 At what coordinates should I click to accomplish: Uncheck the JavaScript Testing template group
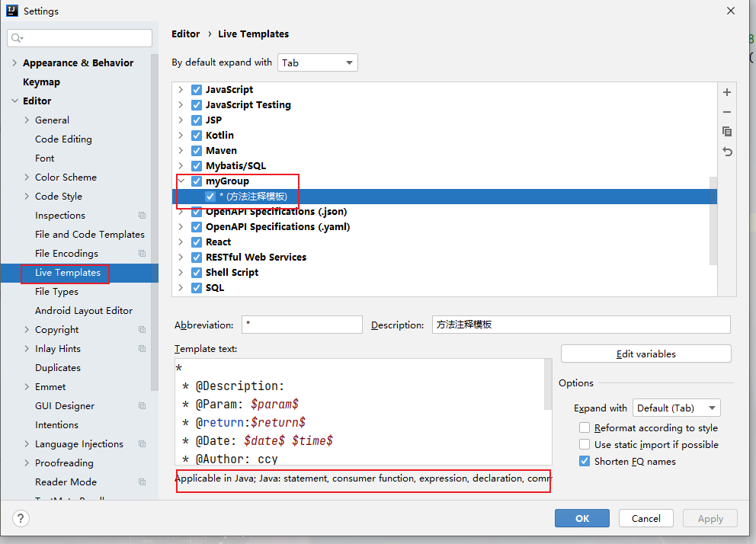coord(197,104)
